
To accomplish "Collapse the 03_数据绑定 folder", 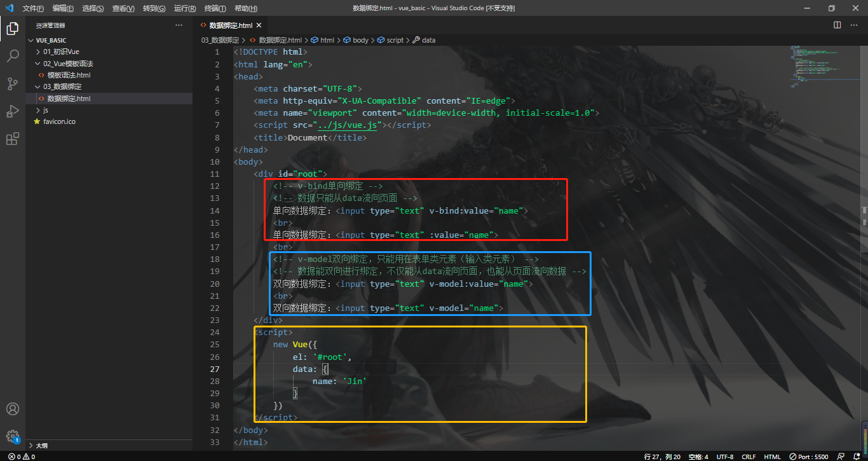I will pyautogui.click(x=38, y=86).
